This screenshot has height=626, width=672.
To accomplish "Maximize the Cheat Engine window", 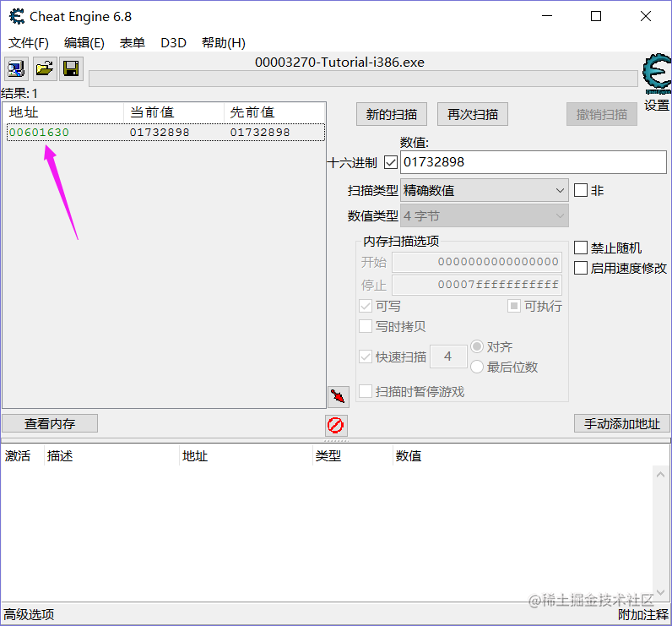I will pos(596,16).
